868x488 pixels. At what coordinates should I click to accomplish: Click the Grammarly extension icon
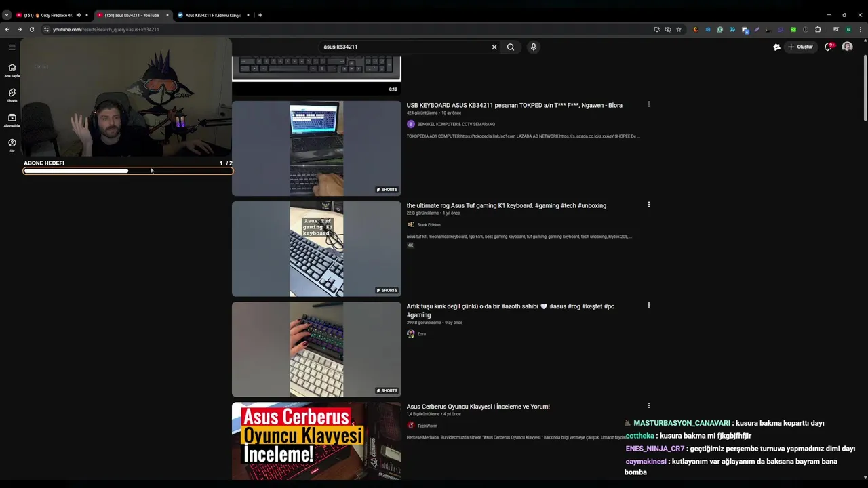tap(720, 29)
